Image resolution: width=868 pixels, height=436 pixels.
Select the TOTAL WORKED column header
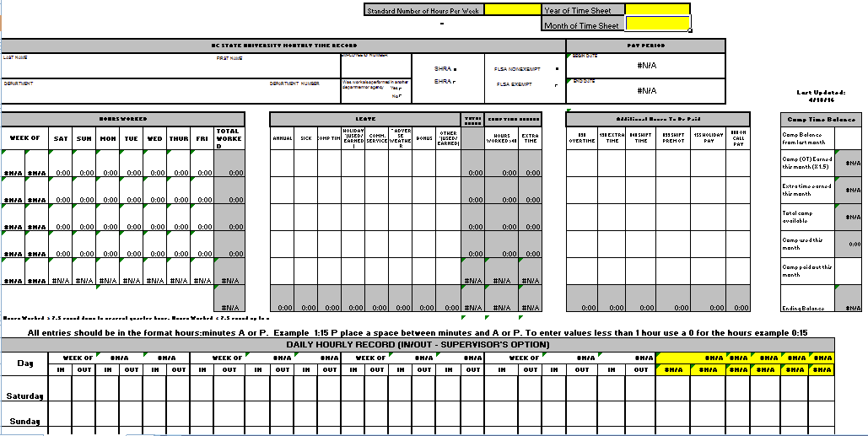point(229,138)
